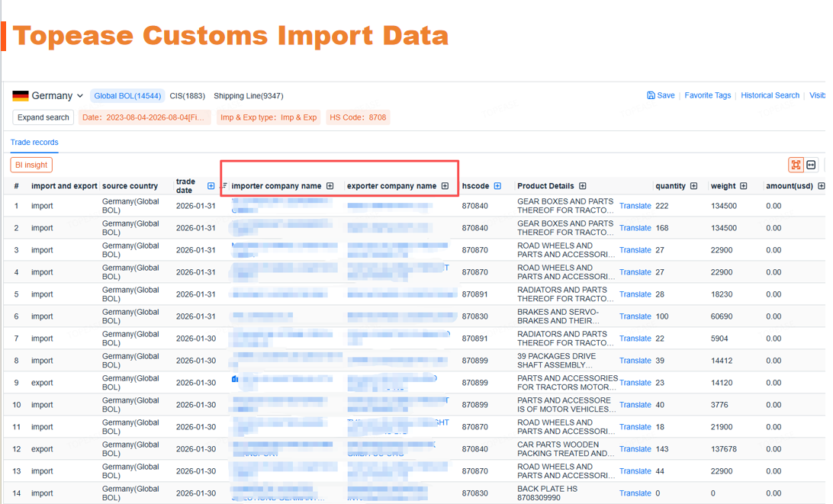Click 'export' in row 12

(x=42, y=449)
